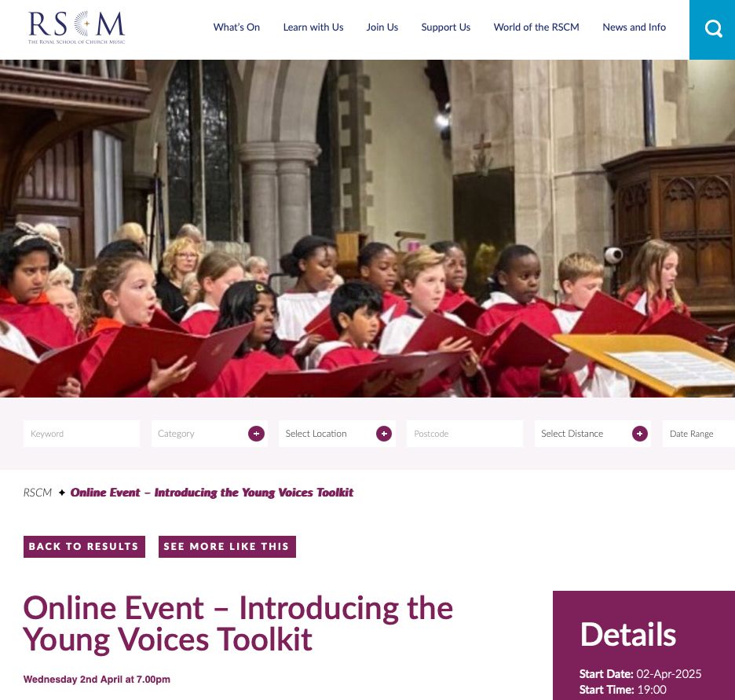Click the RSCM logo in the header

[76, 27]
